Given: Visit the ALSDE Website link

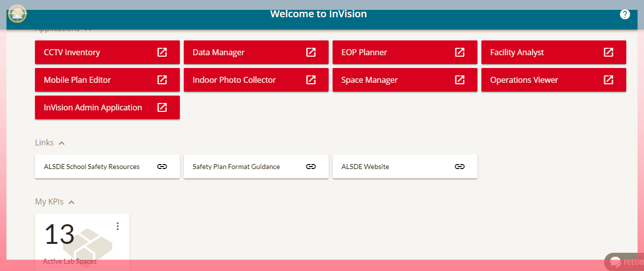Looking at the screenshot, I should 405,167.
